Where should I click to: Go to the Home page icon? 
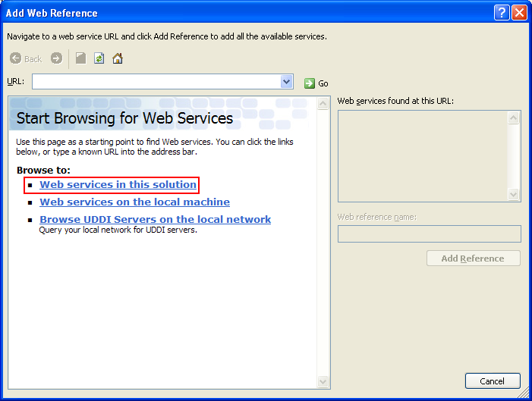(118, 58)
